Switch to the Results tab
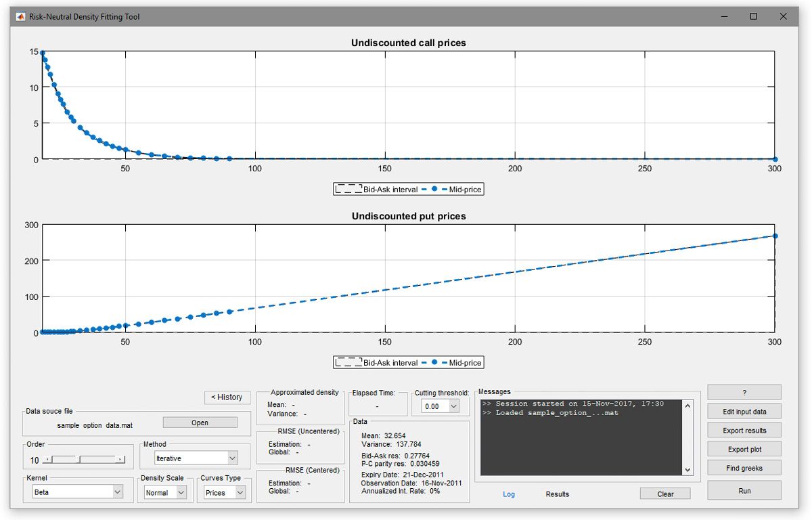This screenshot has width=812, height=520. point(556,494)
